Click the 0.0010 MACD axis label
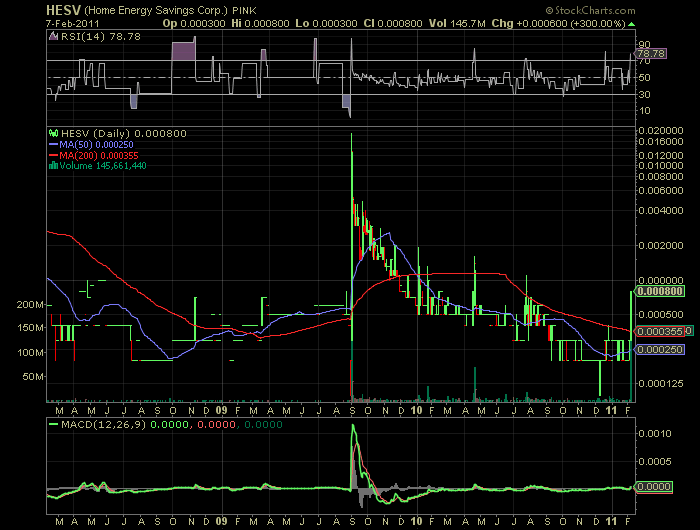700x530 pixels. coord(654,434)
